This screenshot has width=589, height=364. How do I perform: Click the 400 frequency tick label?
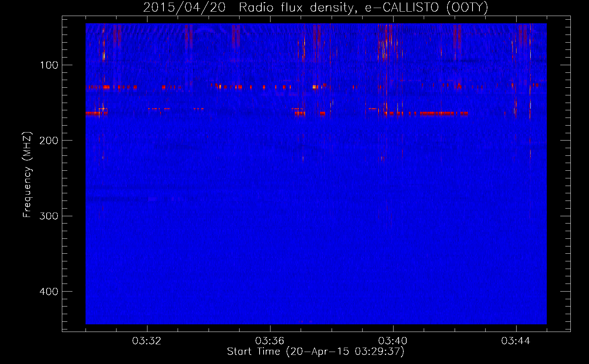point(49,292)
